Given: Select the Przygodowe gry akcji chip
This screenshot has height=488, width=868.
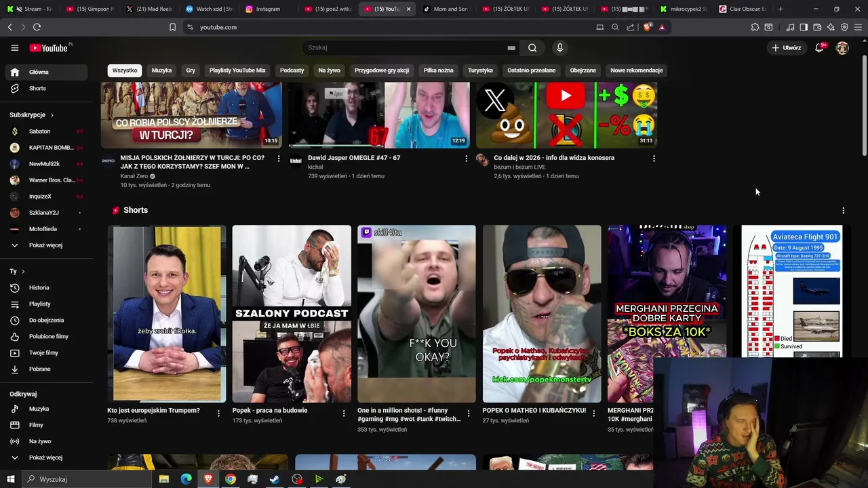Looking at the screenshot, I should tap(382, 70).
